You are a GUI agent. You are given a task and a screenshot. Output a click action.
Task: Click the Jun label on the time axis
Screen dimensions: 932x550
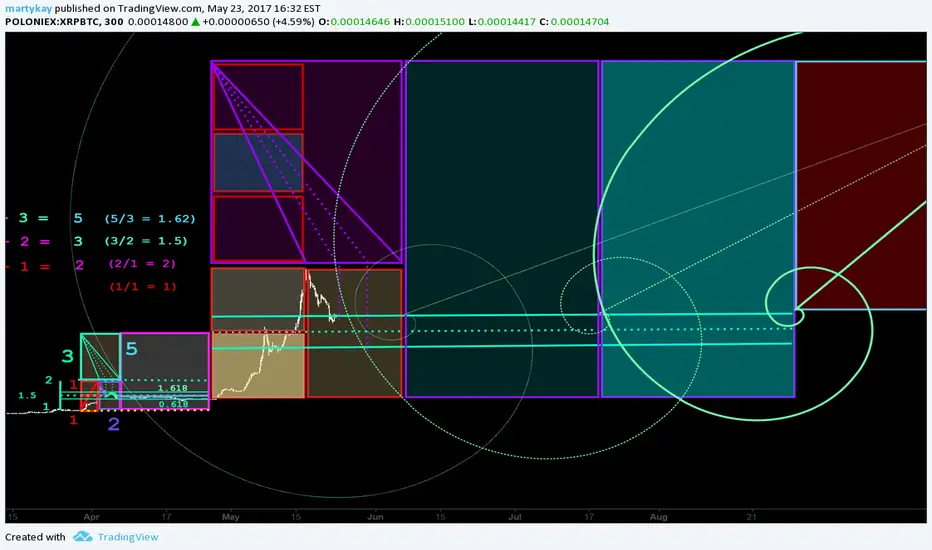tap(375, 517)
